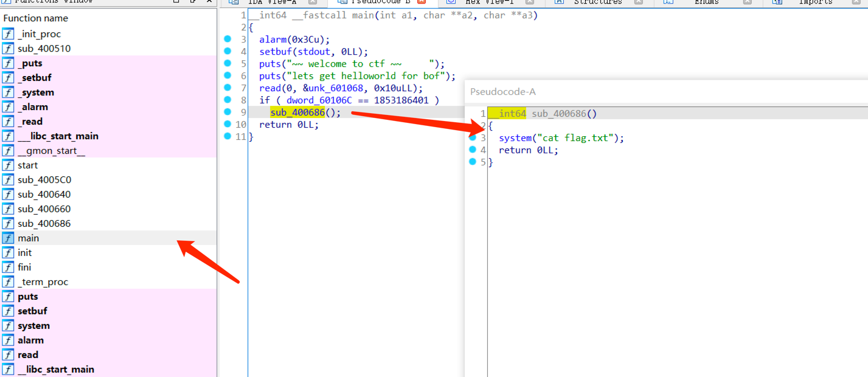Click the icon beside __gmon_start__ entry

click(8, 151)
